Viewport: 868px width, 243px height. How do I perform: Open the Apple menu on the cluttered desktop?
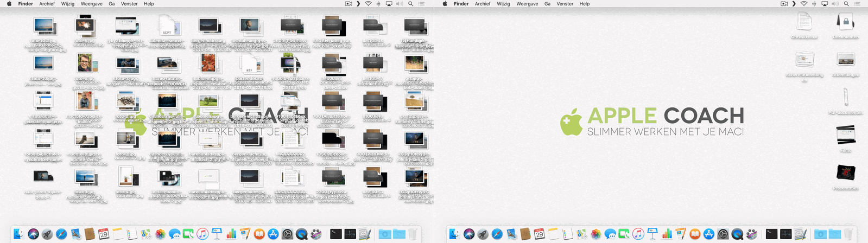(9, 4)
